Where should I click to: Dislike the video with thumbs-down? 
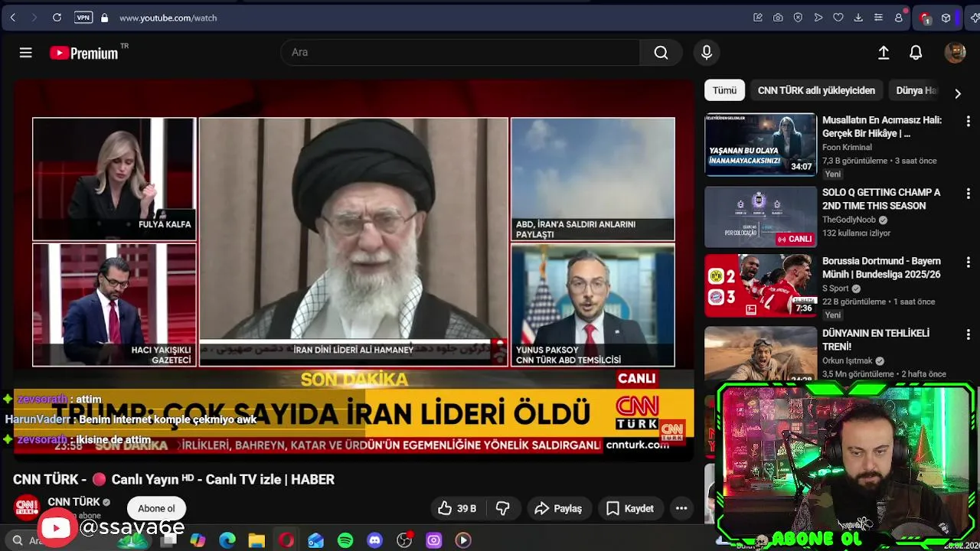pos(503,508)
